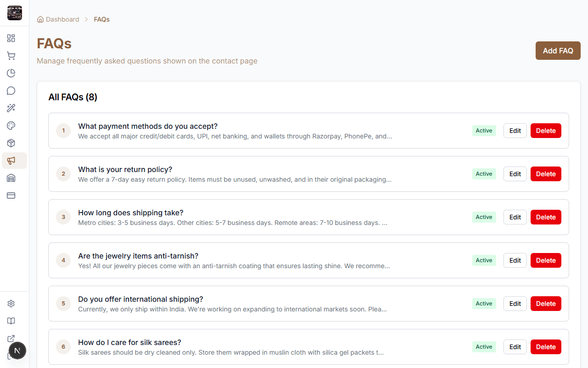Image resolution: width=588 pixels, height=368 pixels.
Task: Open the external link icon
Action: pyautogui.click(x=11, y=339)
